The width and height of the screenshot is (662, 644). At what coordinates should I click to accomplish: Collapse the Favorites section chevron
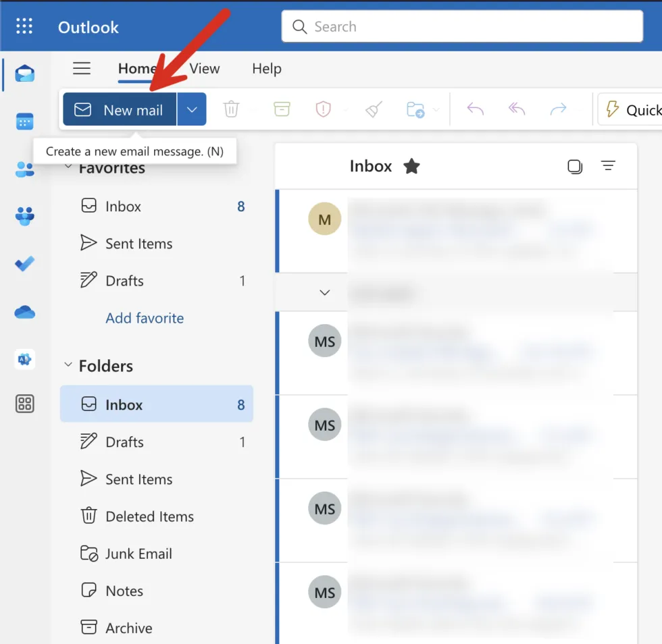point(68,167)
